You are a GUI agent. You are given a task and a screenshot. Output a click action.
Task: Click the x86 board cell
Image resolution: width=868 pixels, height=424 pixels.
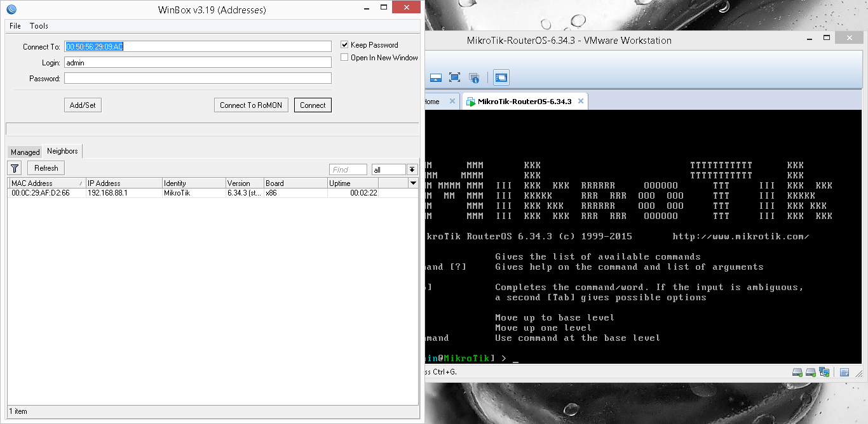pyautogui.click(x=295, y=193)
